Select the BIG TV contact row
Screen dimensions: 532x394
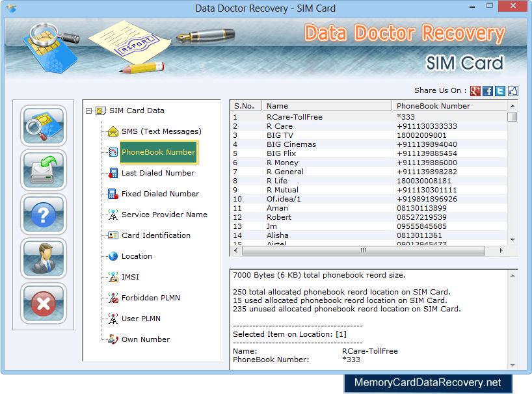tap(369, 135)
